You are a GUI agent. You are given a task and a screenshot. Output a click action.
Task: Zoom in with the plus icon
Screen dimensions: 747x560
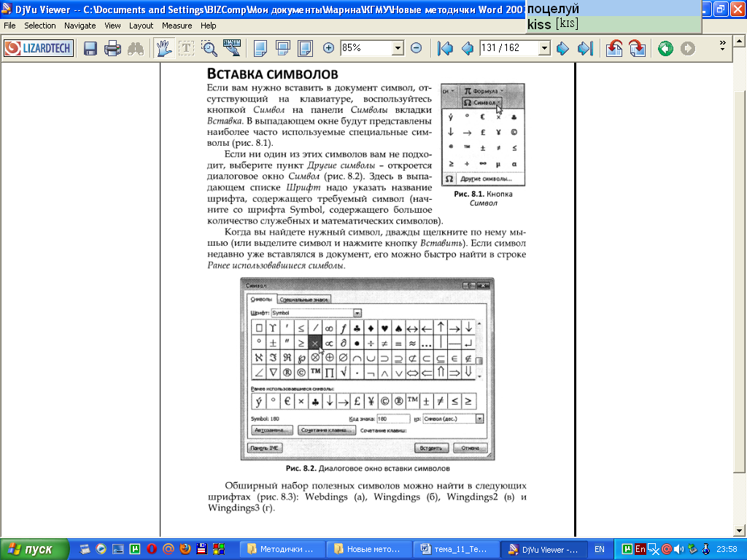[328, 47]
